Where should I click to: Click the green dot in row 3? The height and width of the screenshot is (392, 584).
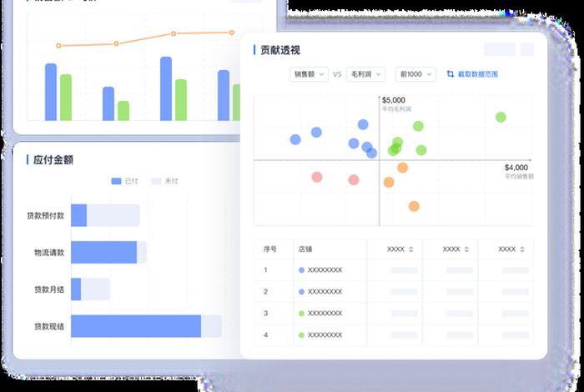[302, 314]
